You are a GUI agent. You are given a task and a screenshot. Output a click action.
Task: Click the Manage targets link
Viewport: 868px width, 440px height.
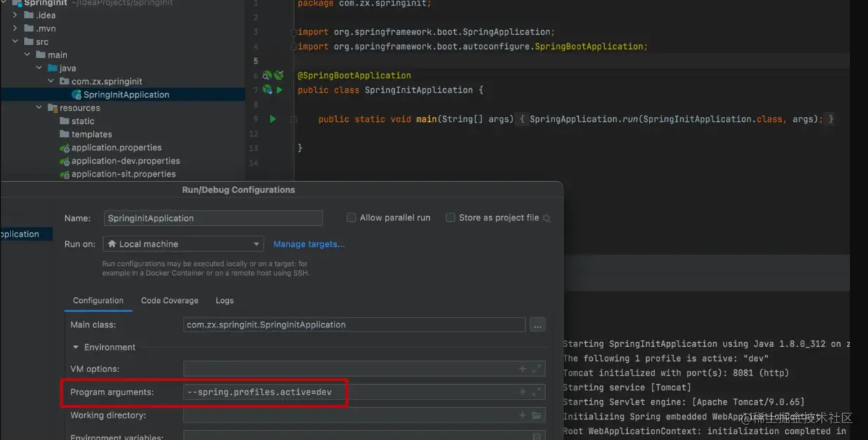309,244
